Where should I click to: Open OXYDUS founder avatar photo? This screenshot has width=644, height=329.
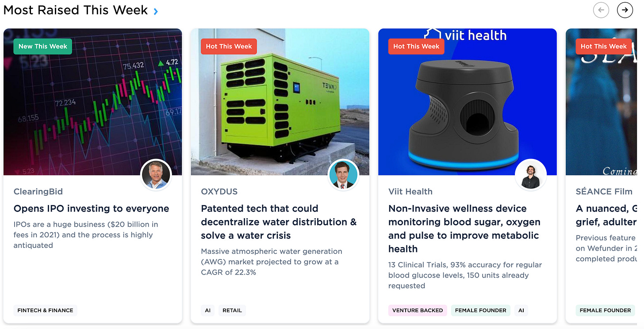coord(343,175)
